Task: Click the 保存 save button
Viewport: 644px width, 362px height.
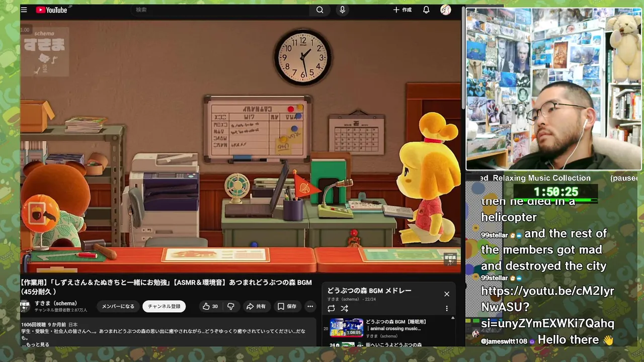Action: (x=287, y=306)
